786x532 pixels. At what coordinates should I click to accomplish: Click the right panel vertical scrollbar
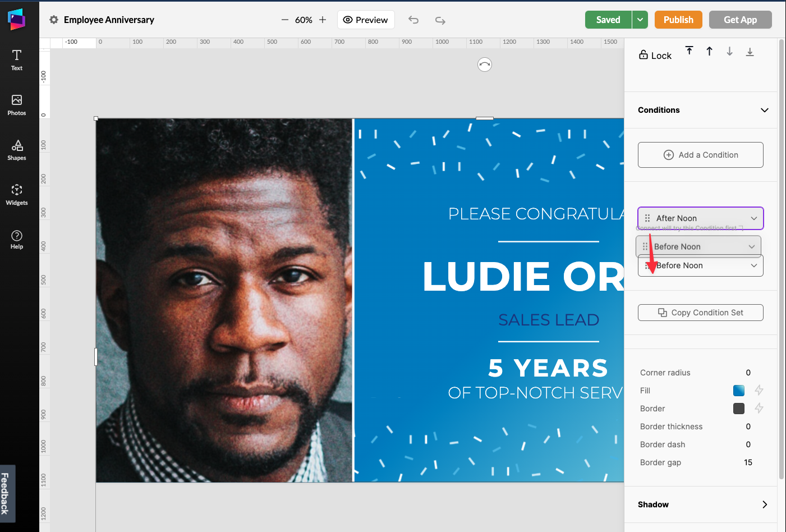pos(782,258)
